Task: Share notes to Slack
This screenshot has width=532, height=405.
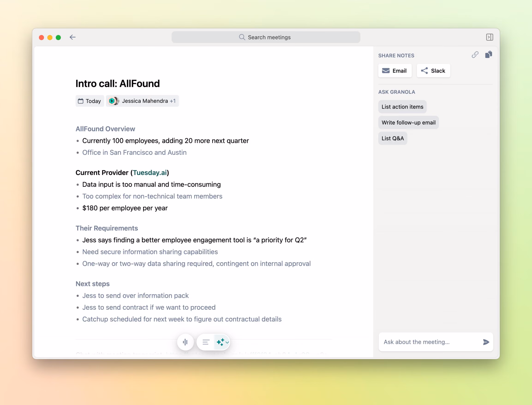Action: tap(433, 71)
